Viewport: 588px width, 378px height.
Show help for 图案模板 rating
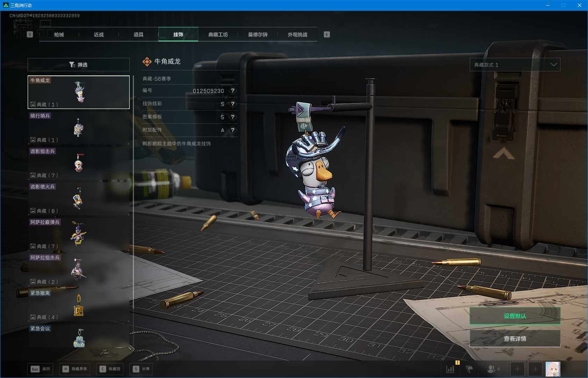[233, 117]
